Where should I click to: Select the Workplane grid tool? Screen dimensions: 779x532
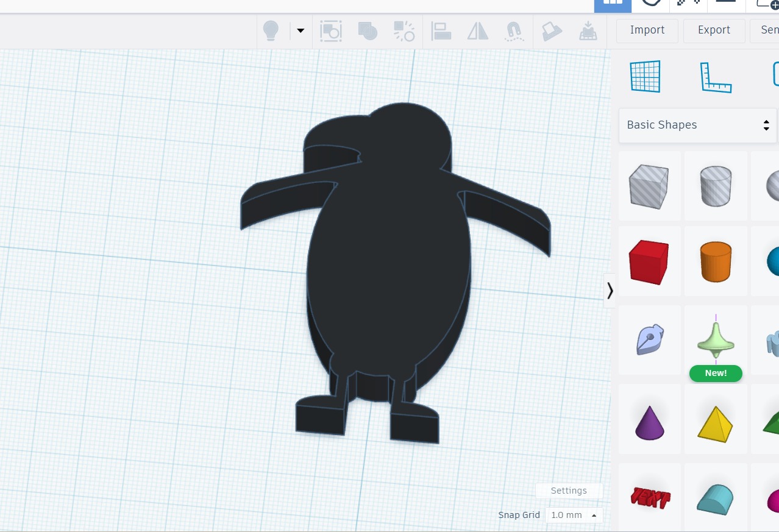click(x=645, y=76)
